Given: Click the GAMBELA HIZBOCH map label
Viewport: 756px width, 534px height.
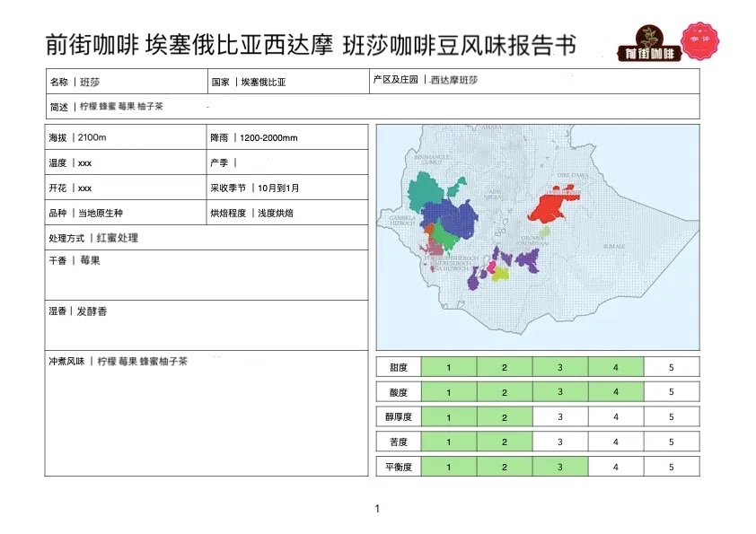Looking at the screenshot, I should [x=402, y=221].
